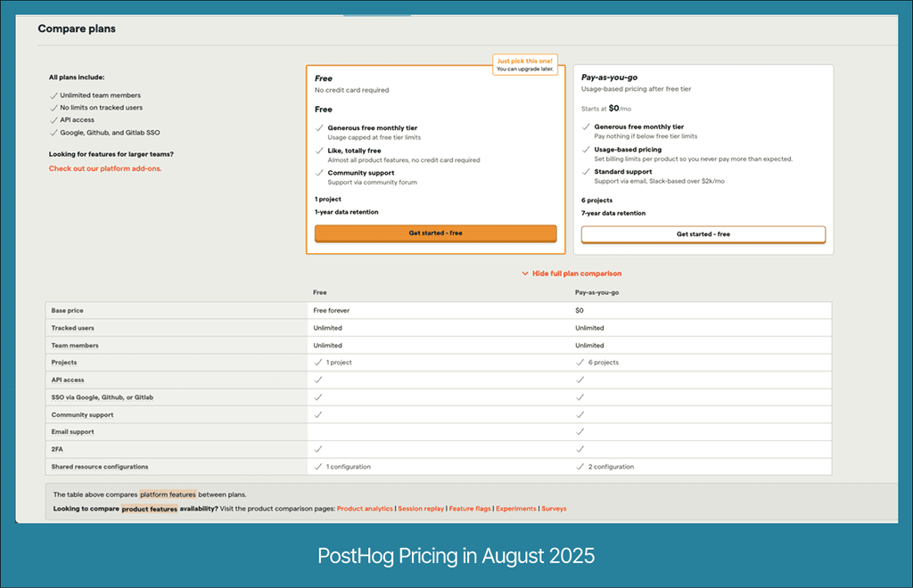Select the Free column header in the table

317,292
